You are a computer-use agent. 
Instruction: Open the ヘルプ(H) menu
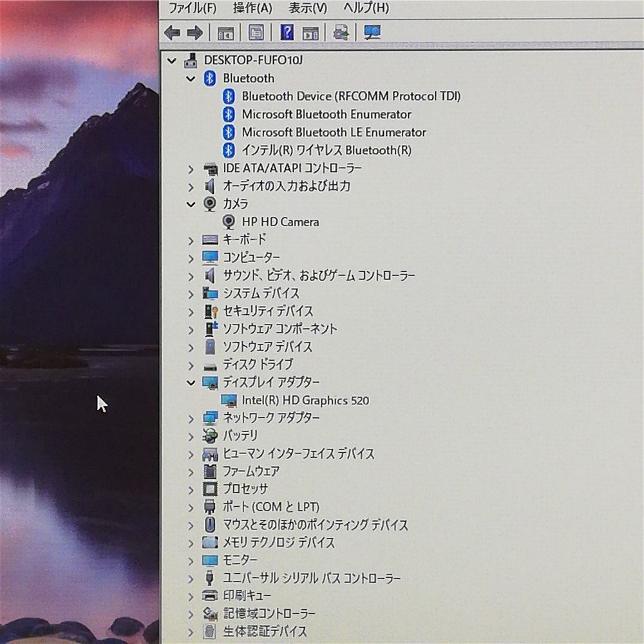point(366,8)
